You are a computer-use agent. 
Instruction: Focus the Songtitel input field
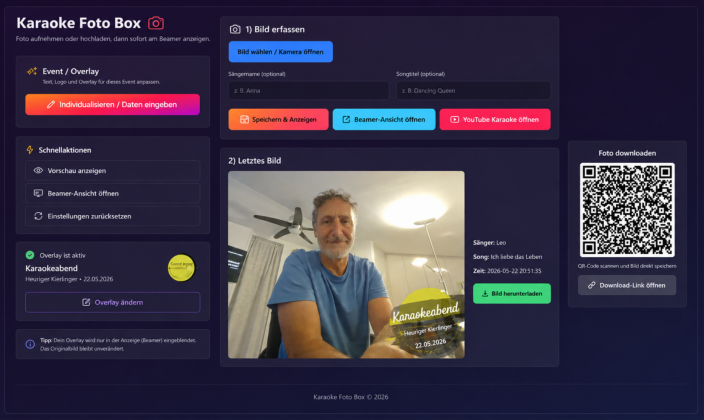473,90
